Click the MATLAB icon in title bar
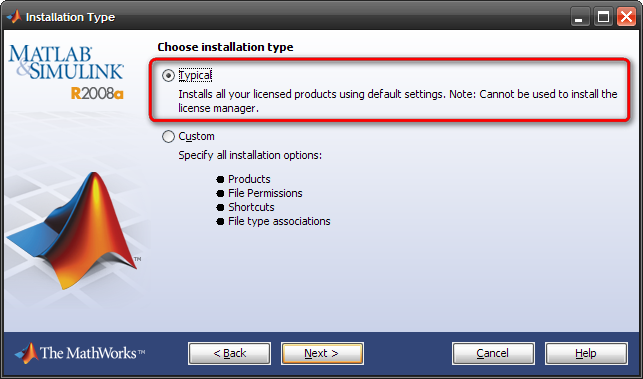Screen dimensions: 643x379 pos(14,17)
